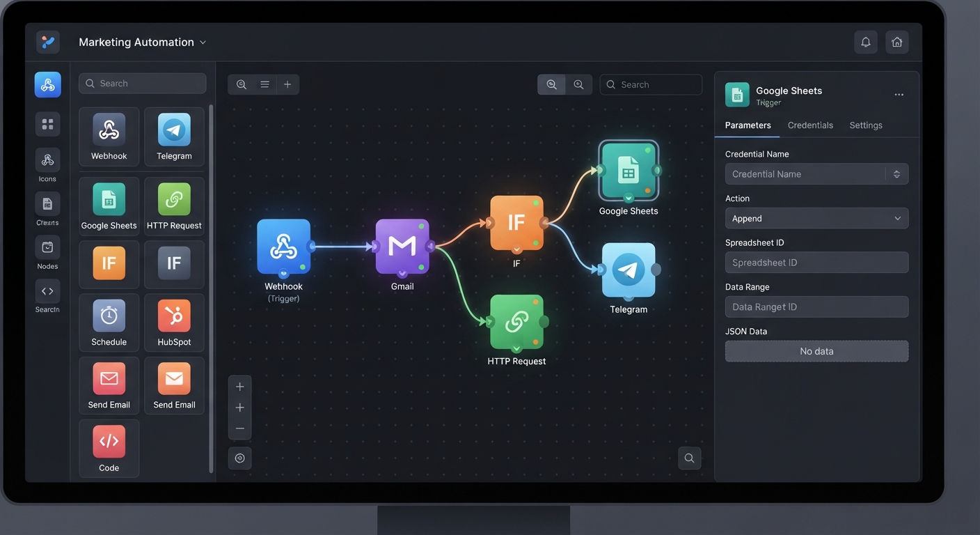Select the Webhook trigger node on canvas

(283, 246)
